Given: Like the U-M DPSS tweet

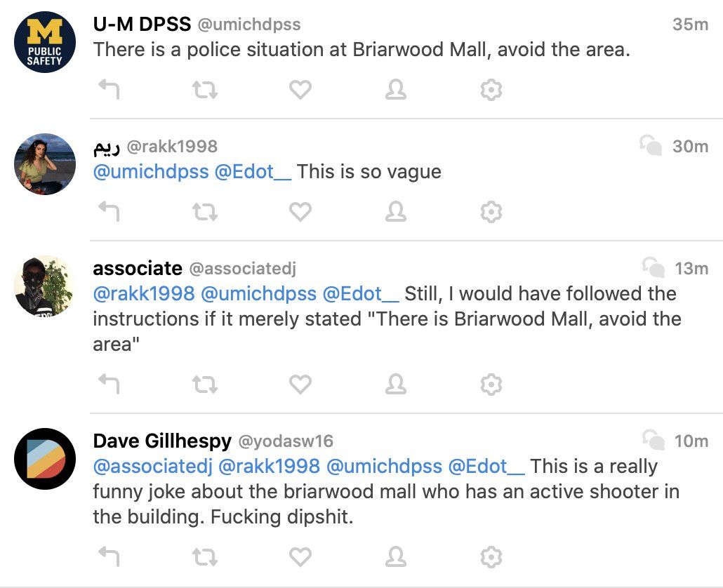Looking at the screenshot, I should (300, 90).
